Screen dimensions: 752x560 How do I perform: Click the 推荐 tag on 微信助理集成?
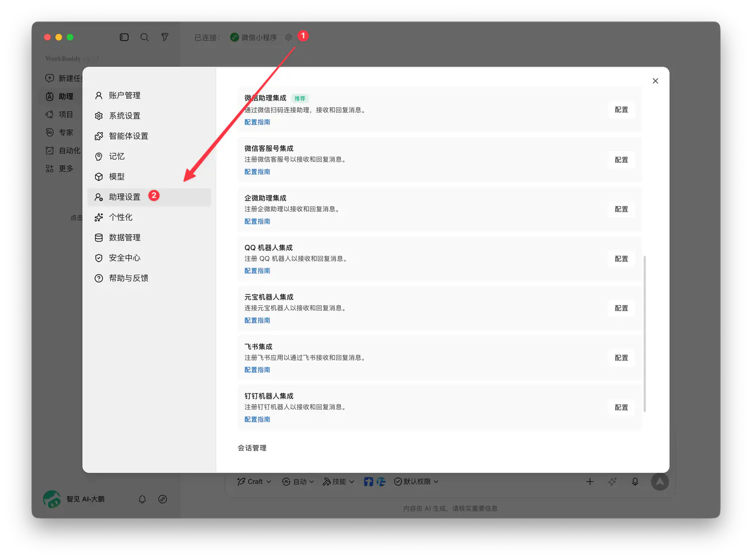click(300, 98)
